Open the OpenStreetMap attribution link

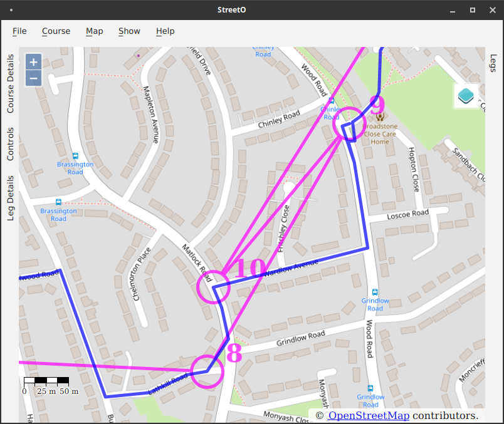point(368,416)
